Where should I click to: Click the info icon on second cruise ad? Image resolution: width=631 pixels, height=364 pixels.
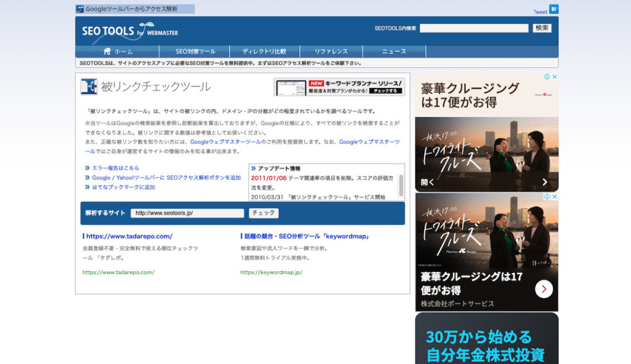point(545,197)
